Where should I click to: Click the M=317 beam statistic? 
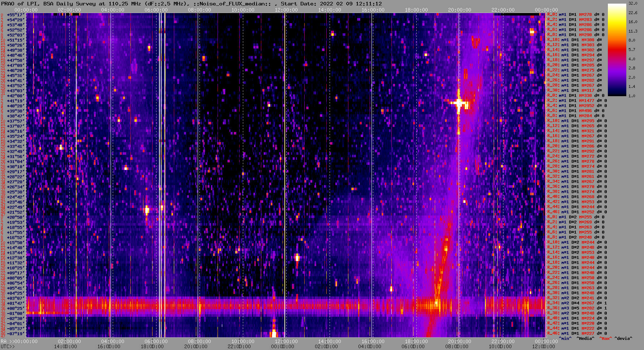click(x=588, y=90)
